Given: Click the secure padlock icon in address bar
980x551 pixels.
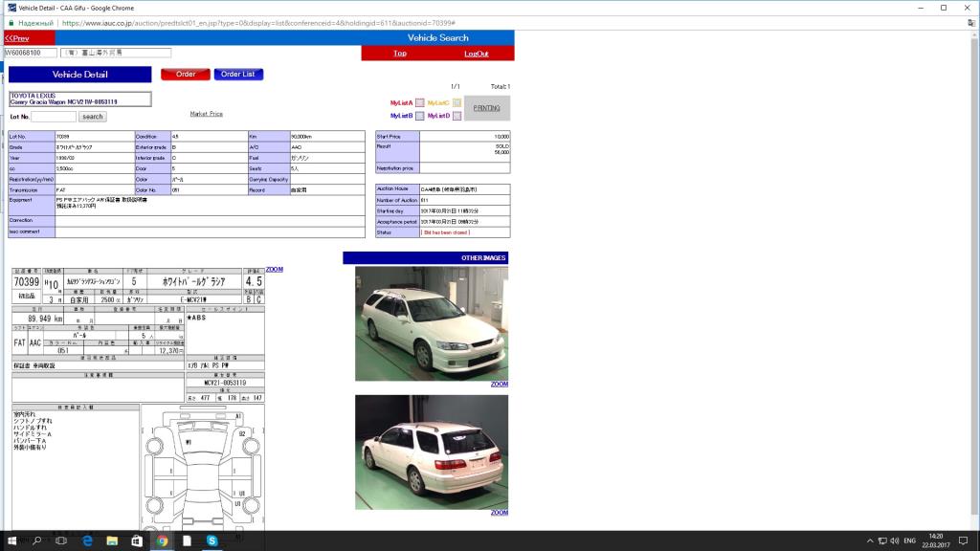Looking at the screenshot, I should tap(11, 23).
